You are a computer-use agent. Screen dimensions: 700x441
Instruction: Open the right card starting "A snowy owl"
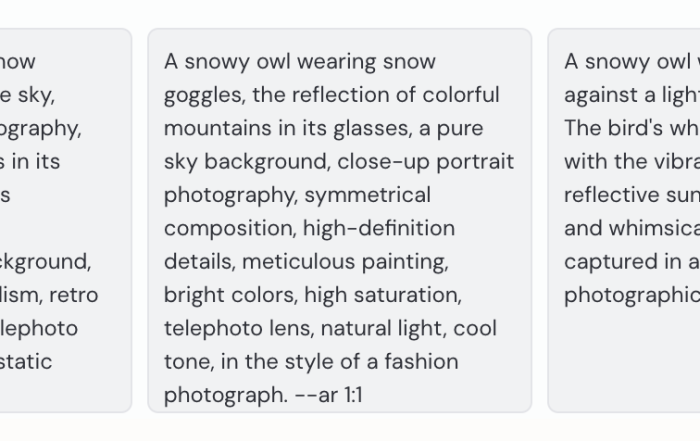click(624, 220)
